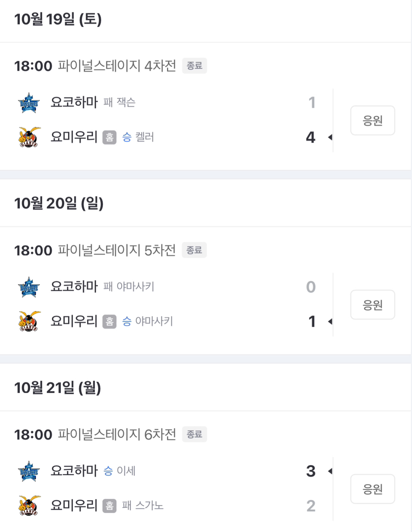This screenshot has height=532, width=412.
Task: Open the 파이널스테이지 5차전 game title
Action: click(x=117, y=250)
